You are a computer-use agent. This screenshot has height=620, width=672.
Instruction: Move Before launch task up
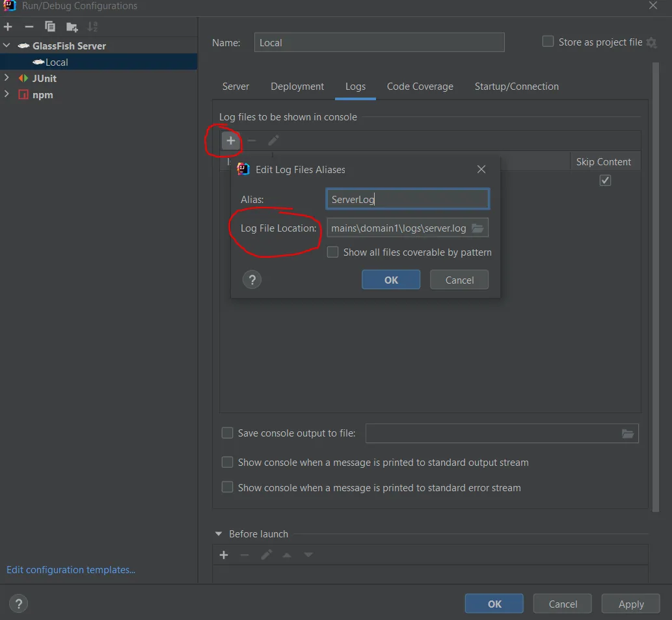point(287,556)
